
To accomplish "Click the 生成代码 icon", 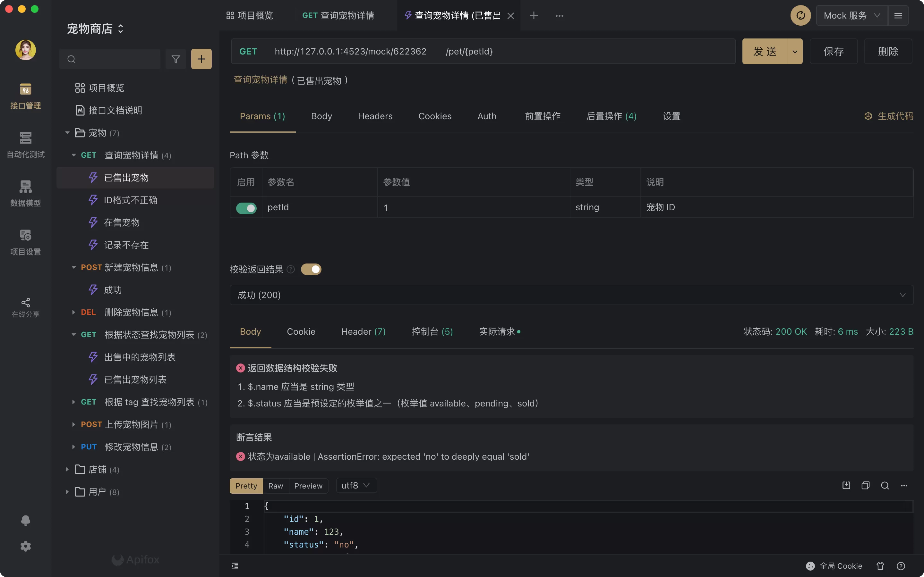I will (x=868, y=116).
